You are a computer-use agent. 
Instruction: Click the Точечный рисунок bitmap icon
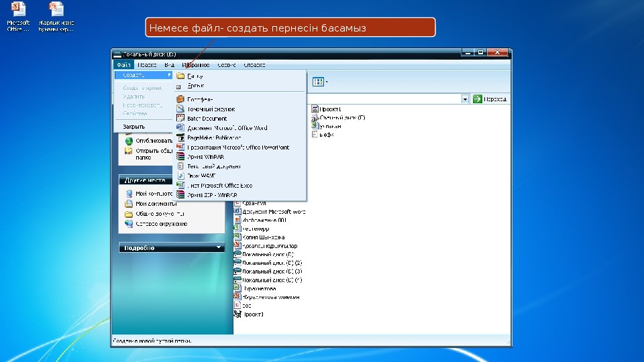[x=180, y=109]
